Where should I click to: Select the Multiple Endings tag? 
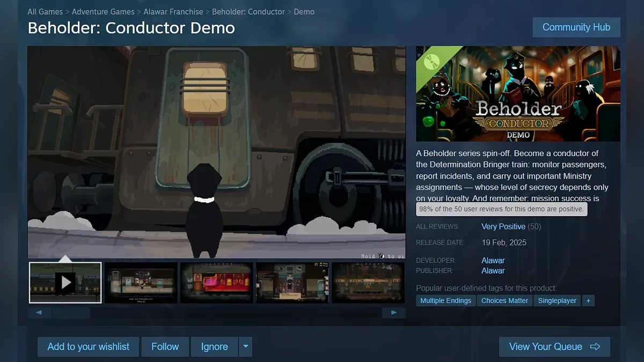click(445, 301)
